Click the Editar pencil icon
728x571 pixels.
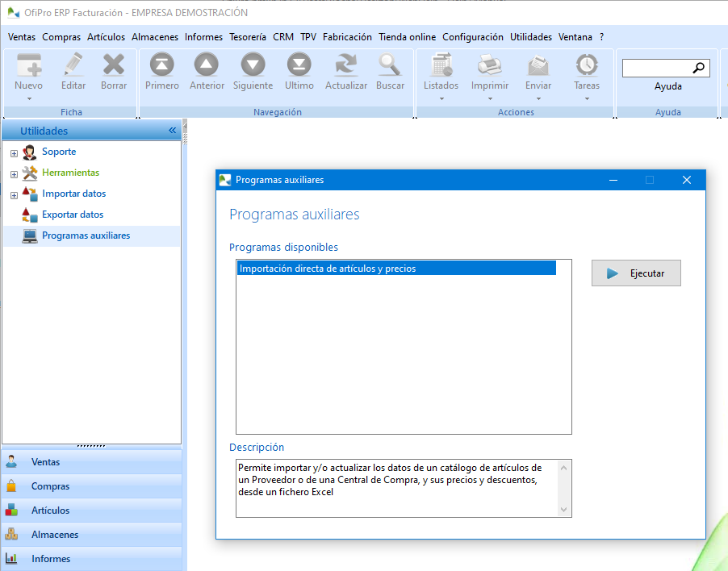pos(73,65)
